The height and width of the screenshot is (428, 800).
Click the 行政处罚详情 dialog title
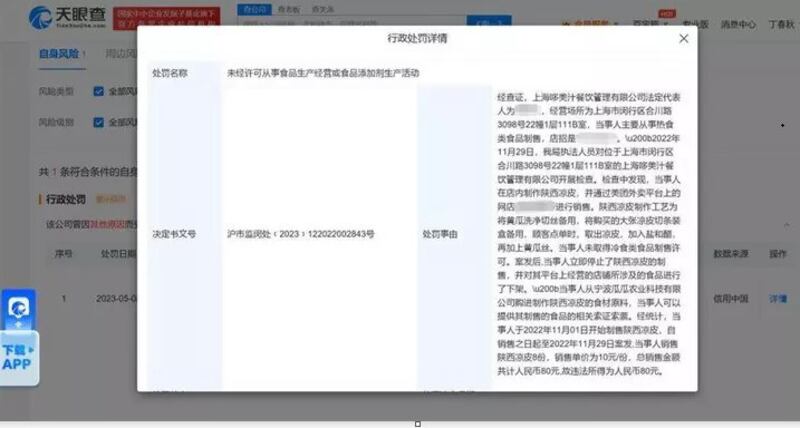coord(417,38)
